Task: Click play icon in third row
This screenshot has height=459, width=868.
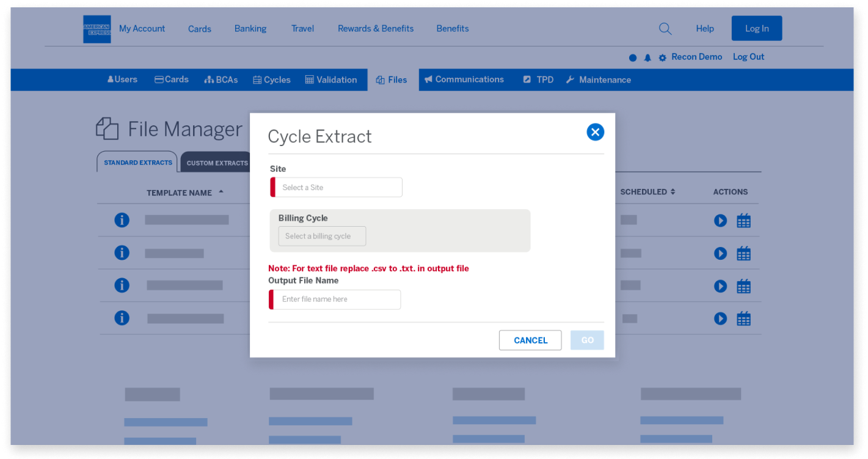Action: (720, 286)
